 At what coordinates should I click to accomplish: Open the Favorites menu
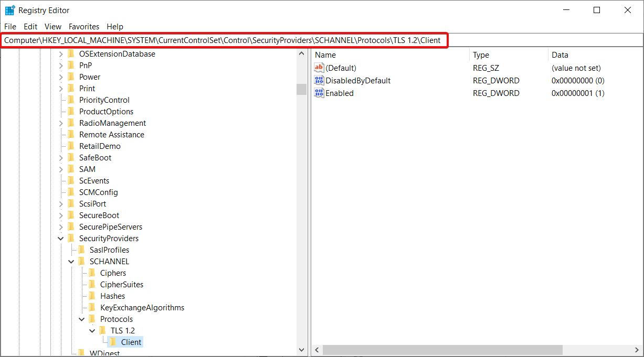click(x=84, y=26)
